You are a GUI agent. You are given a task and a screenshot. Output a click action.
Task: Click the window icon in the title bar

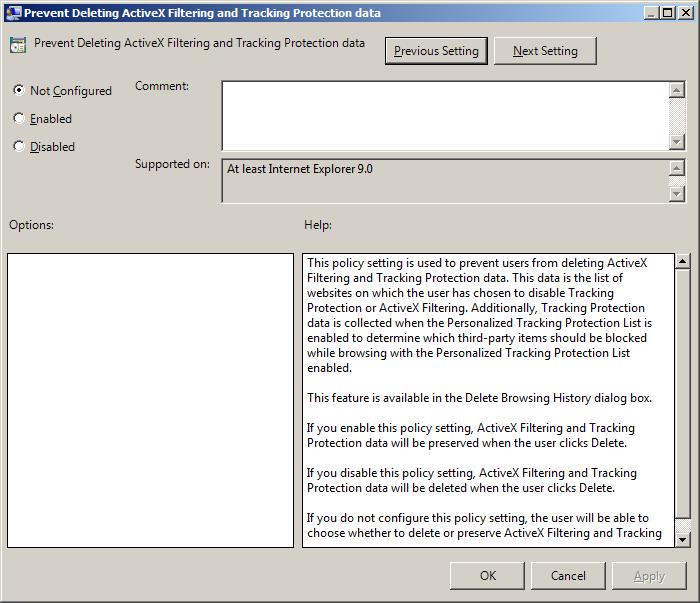click(13, 13)
